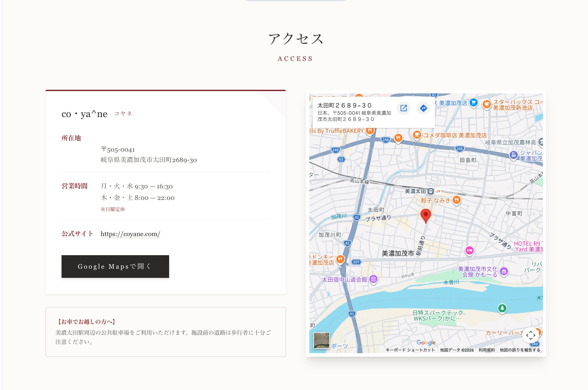Click the 美濃太田 station icon
588x390 pixels.
tap(430, 191)
